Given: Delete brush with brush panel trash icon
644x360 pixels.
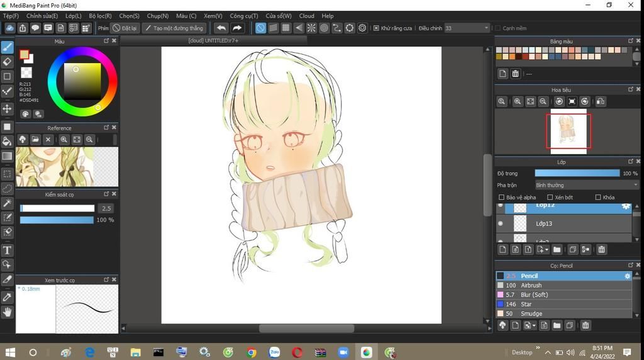Looking at the screenshot, I should pyautogui.click(x=586, y=325).
